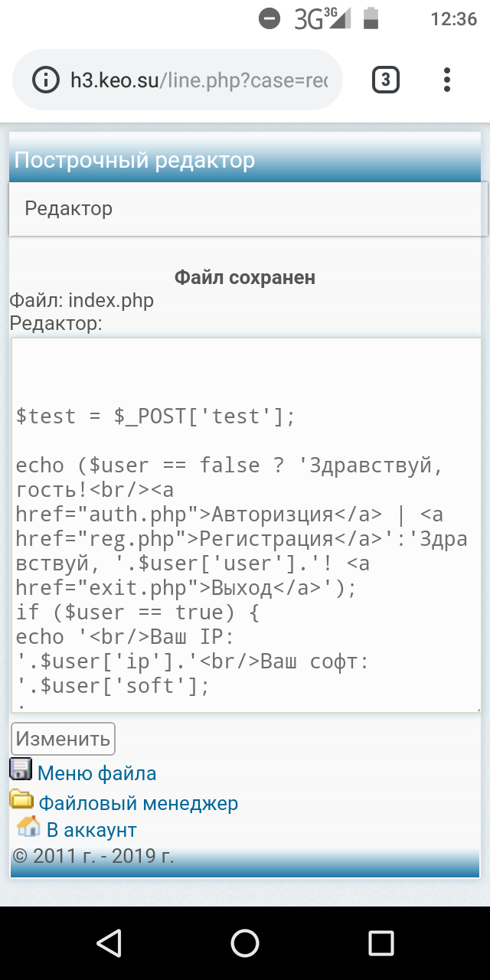This screenshot has height=980, width=490.
Task: Tap the Android recent apps square
Action: [381, 942]
